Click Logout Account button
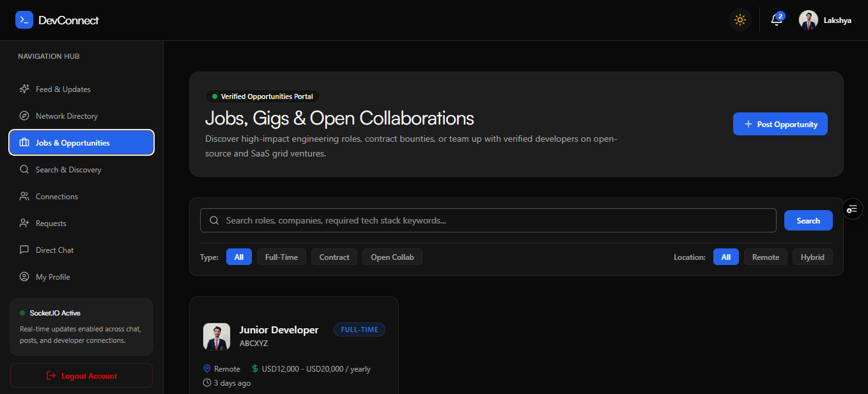This screenshot has width=868, height=394. click(81, 375)
